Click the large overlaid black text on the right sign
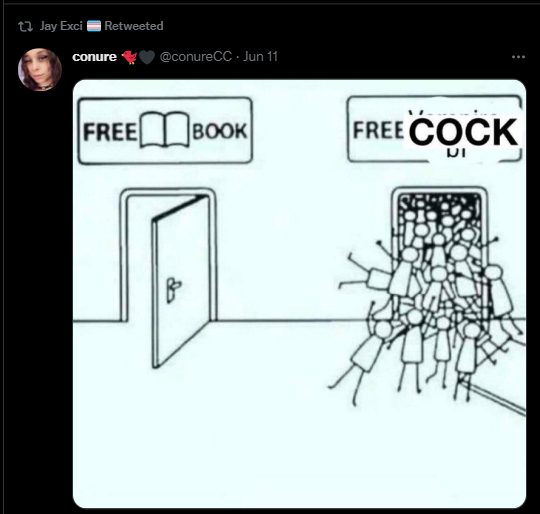The height and width of the screenshot is (514, 540). 463,132
